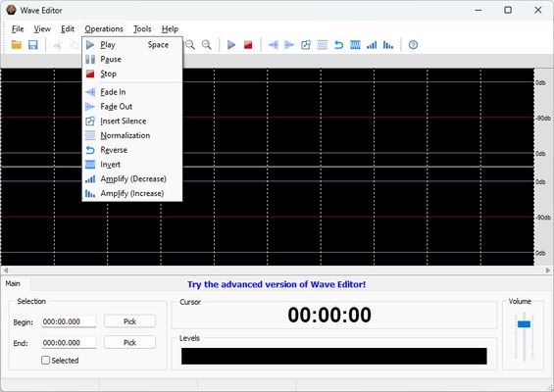Click the Insert Silence toolbar icon
Screen dimensions: 554x392
306,45
